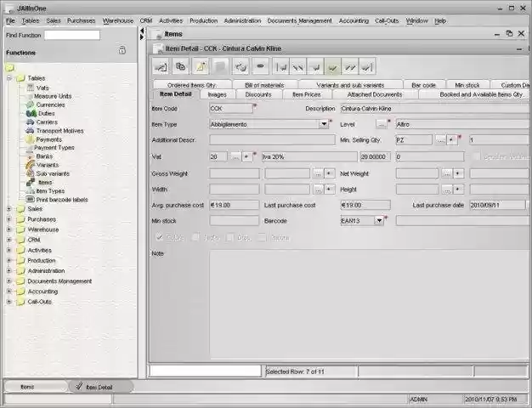Click the 'Selected Row: 7 of 11' status text

coord(295,371)
